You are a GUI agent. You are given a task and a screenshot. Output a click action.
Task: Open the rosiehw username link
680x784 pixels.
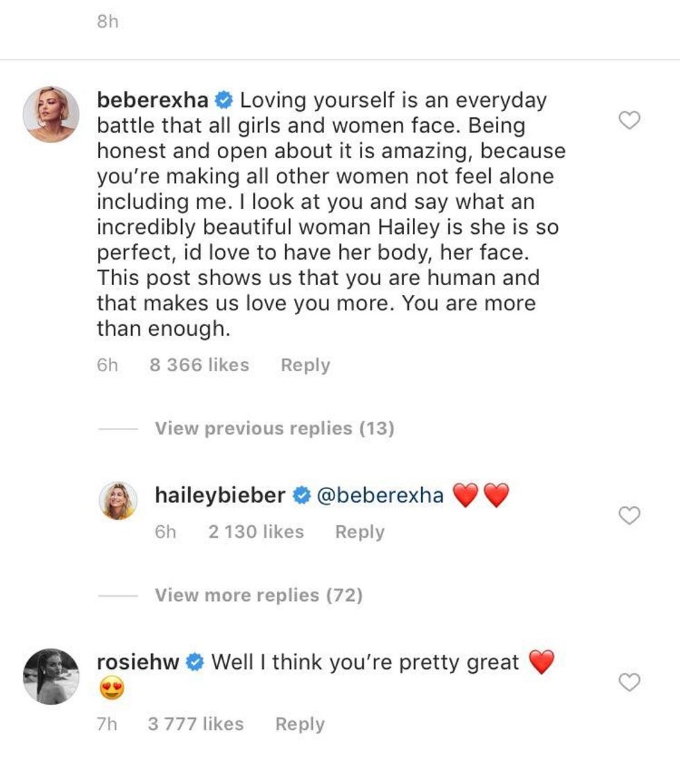(138, 662)
